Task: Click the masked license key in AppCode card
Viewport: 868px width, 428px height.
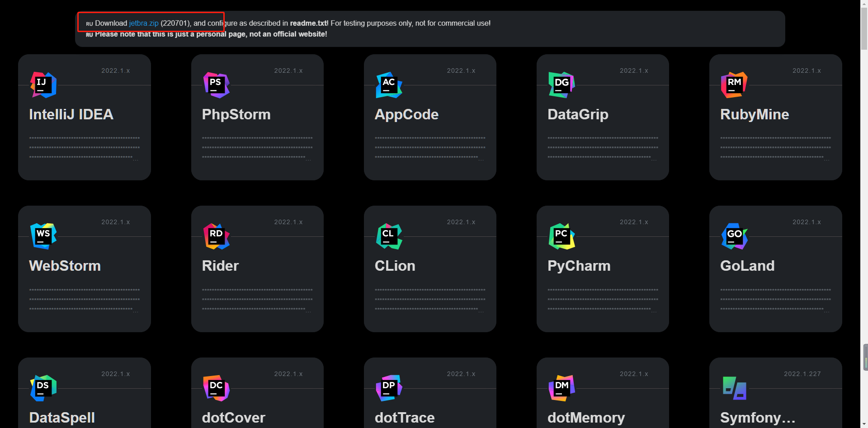Action: pos(430,148)
